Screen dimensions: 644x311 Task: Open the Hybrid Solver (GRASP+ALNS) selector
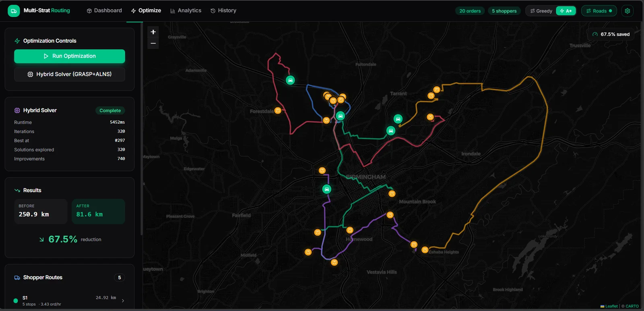click(x=70, y=74)
